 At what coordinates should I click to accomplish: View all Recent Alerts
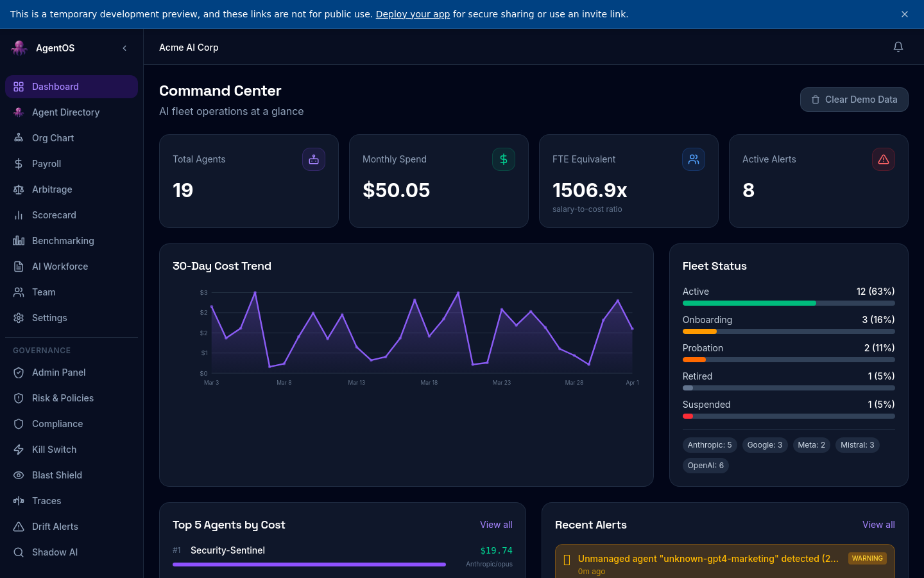point(878,525)
